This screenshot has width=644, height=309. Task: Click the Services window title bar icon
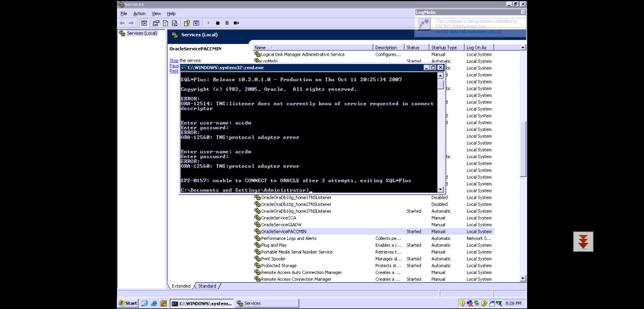pyautogui.click(x=121, y=4)
